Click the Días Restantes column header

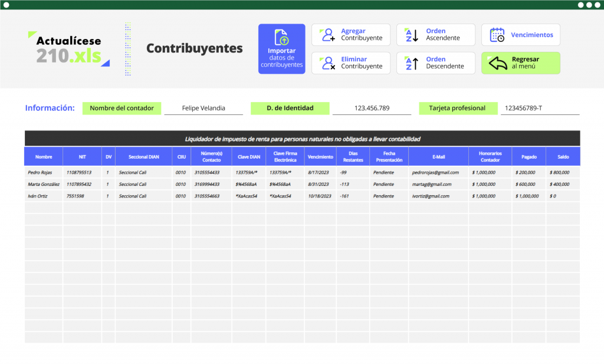[x=353, y=156]
